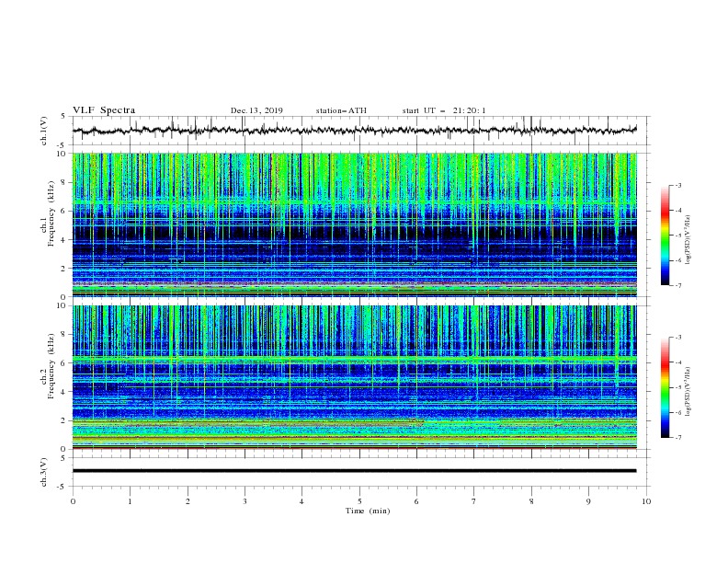Select the ch.2 "Frequency (kHz)" axis label
The height and width of the screenshot is (563, 728).
(x=51, y=365)
